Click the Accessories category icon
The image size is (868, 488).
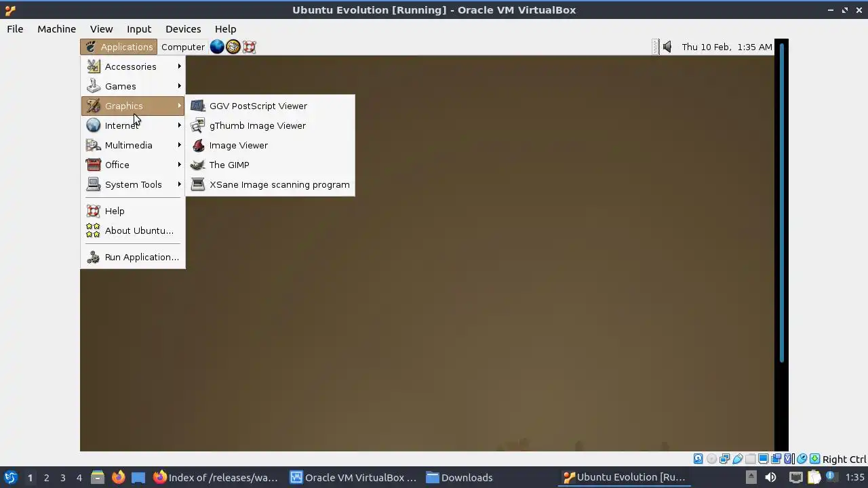pyautogui.click(x=93, y=66)
